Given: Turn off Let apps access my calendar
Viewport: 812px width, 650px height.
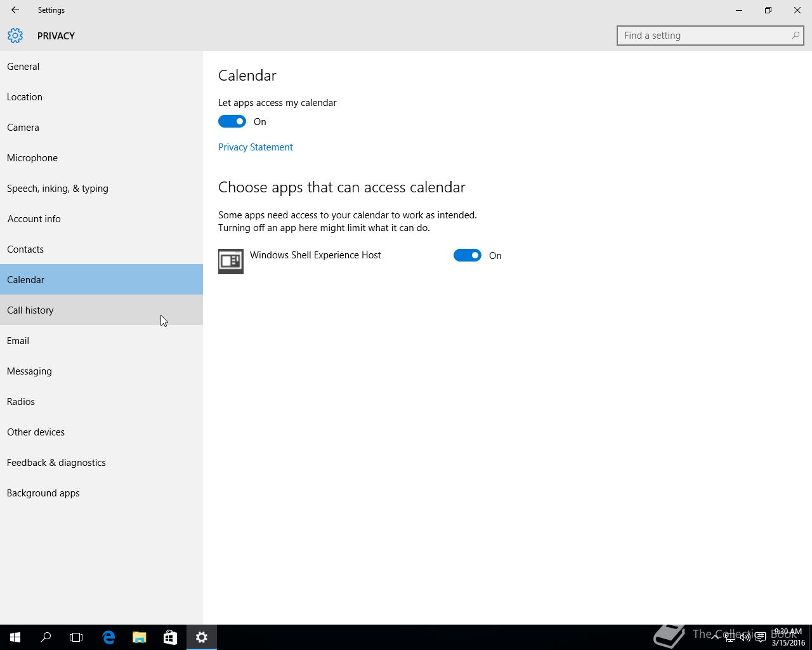Looking at the screenshot, I should pos(232,121).
